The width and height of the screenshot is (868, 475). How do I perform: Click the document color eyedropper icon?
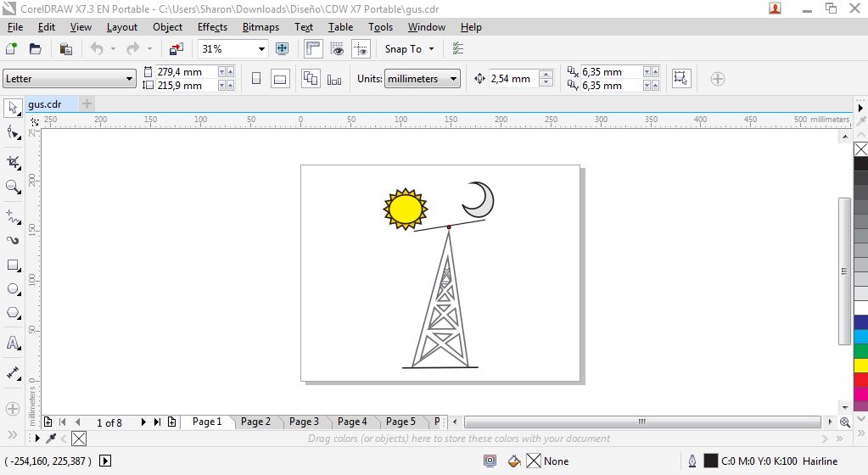(x=51, y=439)
